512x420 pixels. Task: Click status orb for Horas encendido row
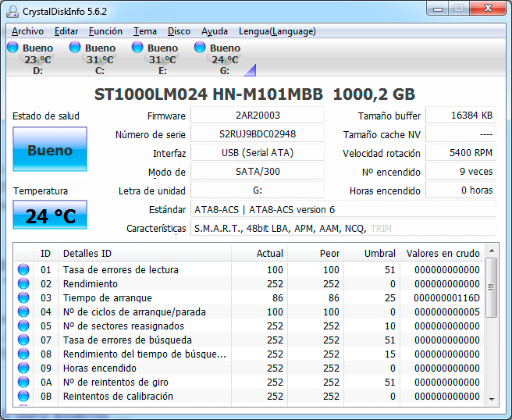pyautogui.click(x=23, y=368)
